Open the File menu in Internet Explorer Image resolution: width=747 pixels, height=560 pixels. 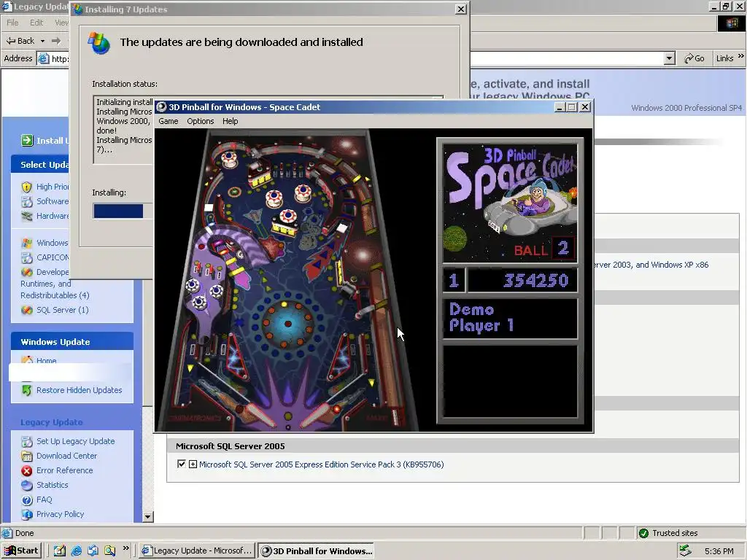12,23
